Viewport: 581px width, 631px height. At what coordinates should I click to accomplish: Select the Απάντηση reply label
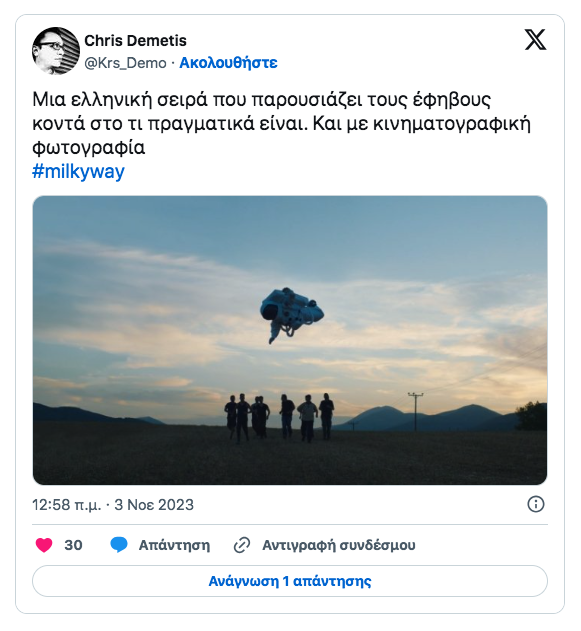174,545
